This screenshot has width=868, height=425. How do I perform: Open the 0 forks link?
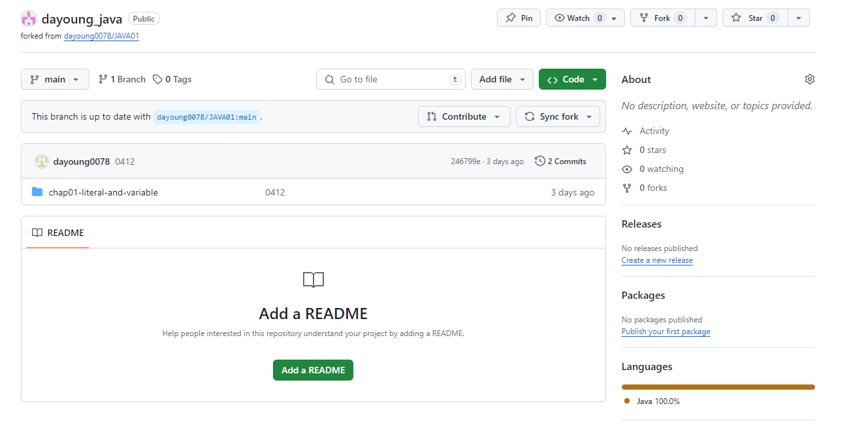click(x=645, y=188)
